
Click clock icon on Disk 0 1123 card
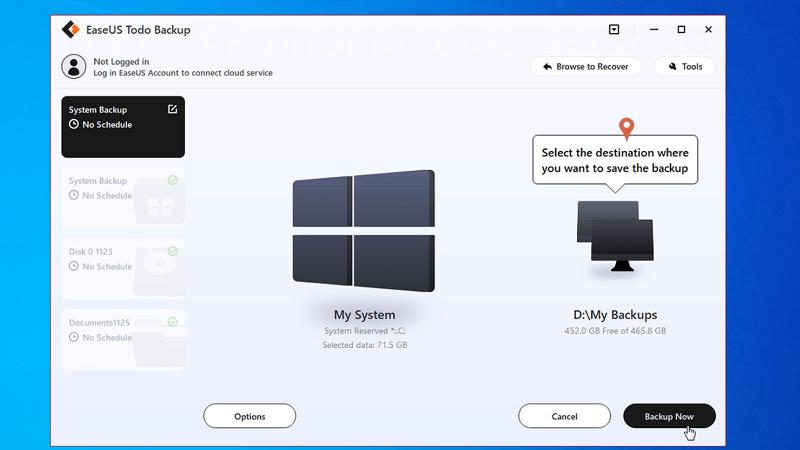pyautogui.click(x=74, y=266)
